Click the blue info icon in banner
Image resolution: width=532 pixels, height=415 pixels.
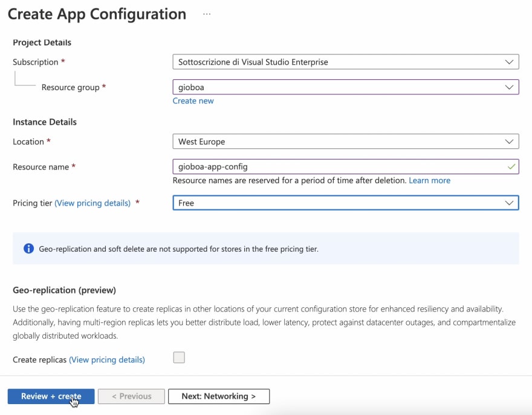click(x=28, y=249)
